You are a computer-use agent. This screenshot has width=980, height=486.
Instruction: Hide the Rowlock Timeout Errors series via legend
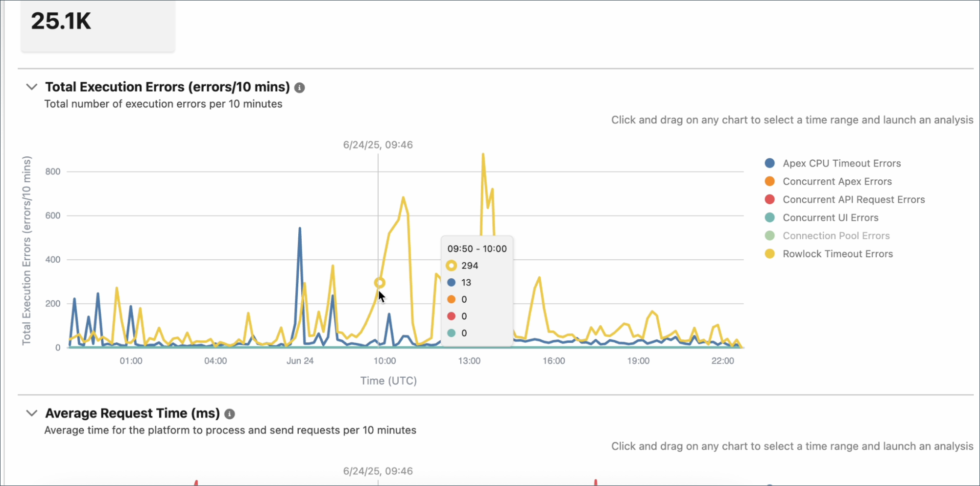(770, 254)
